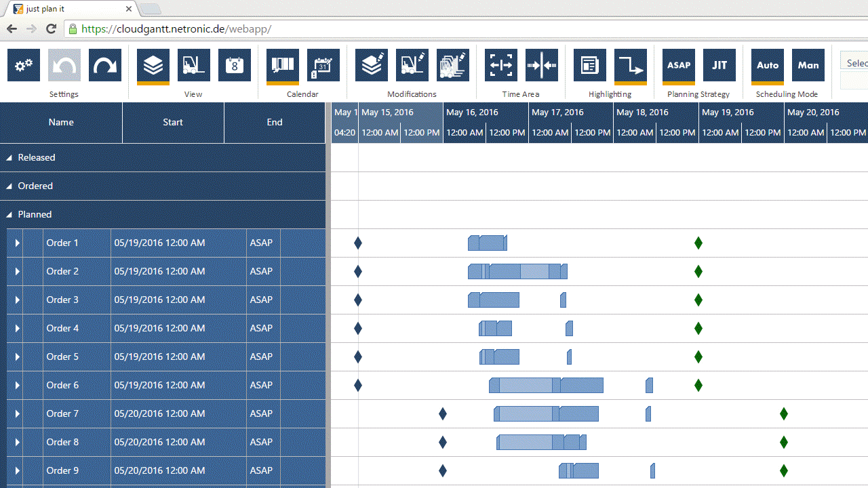868x488 pixels.
Task: Open the calendar view with number 8
Action: 235,66
